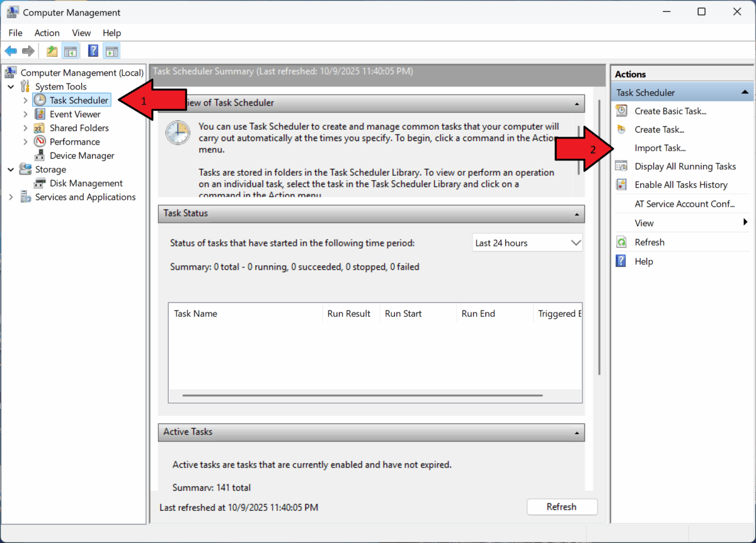Screen dimensions: 756x543
Task: Click Enable All Tasks History icon
Action: 621,185
